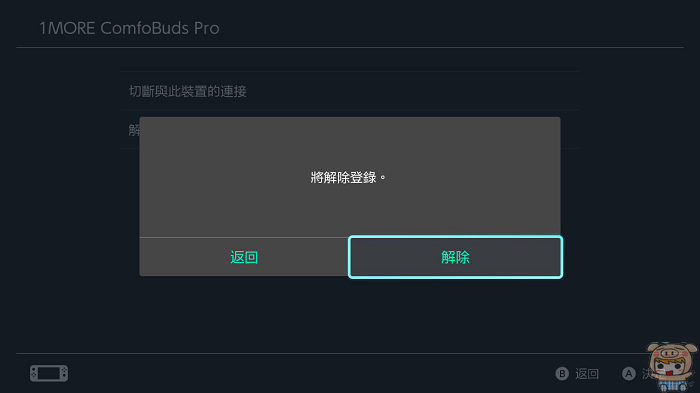
Task: Click the letter A inside its circle
Action: tap(629, 374)
